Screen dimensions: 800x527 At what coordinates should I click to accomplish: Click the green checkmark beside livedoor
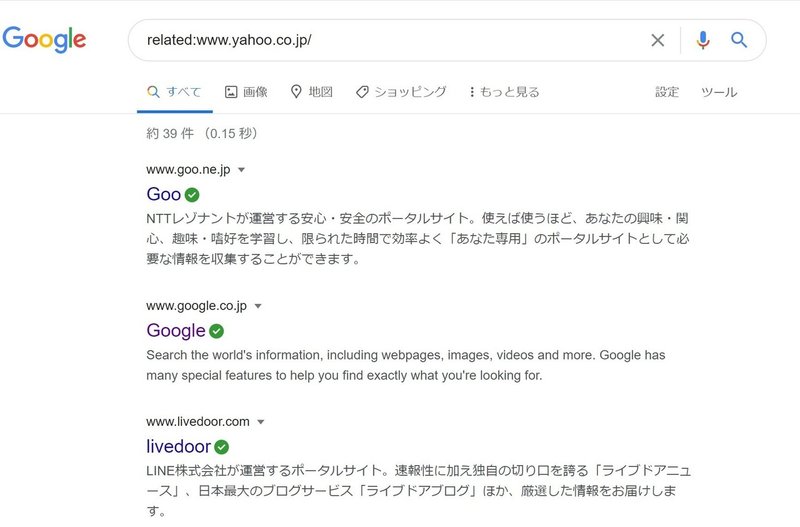click(221, 447)
